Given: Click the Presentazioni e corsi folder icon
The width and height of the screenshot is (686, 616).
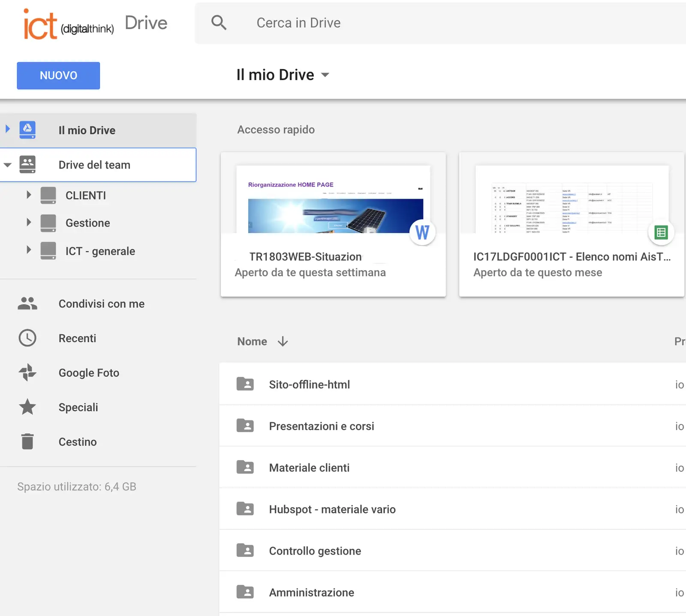Looking at the screenshot, I should 245,426.
